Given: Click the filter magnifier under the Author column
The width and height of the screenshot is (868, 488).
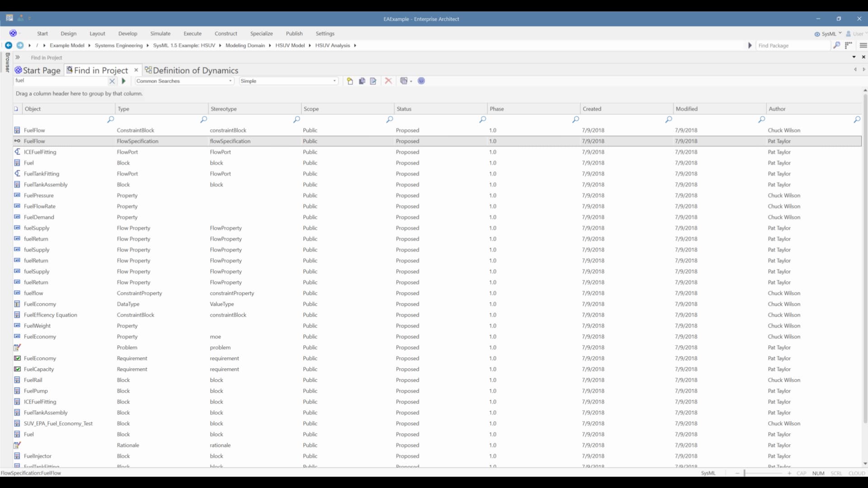Looking at the screenshot, I should 857,119.
